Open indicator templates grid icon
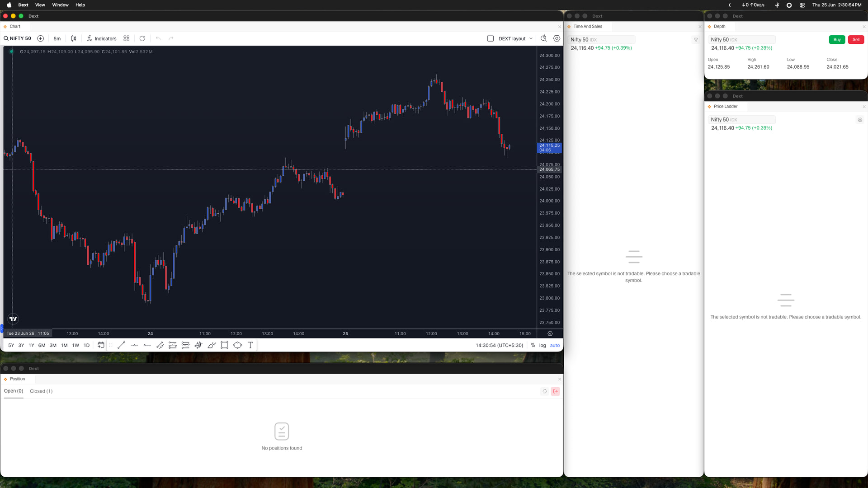Screen dimensions: 868x488 click(x=127, y=38)
